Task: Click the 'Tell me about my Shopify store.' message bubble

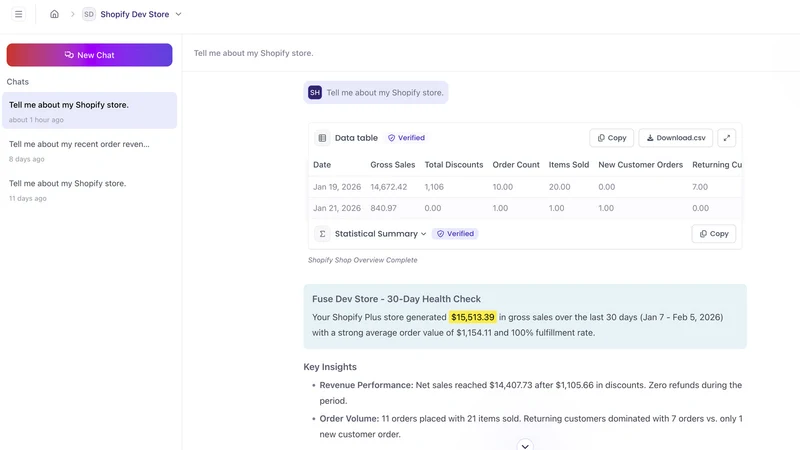Action: [x=376, y=92]
